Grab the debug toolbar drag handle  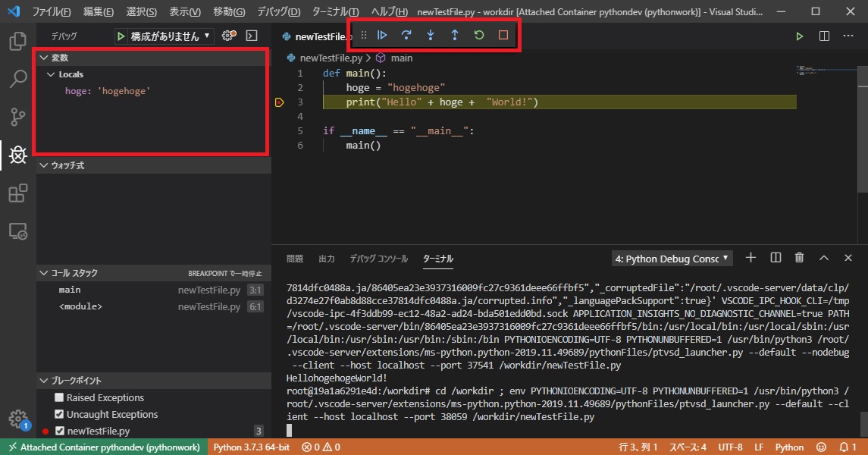(x=364, y=35)
